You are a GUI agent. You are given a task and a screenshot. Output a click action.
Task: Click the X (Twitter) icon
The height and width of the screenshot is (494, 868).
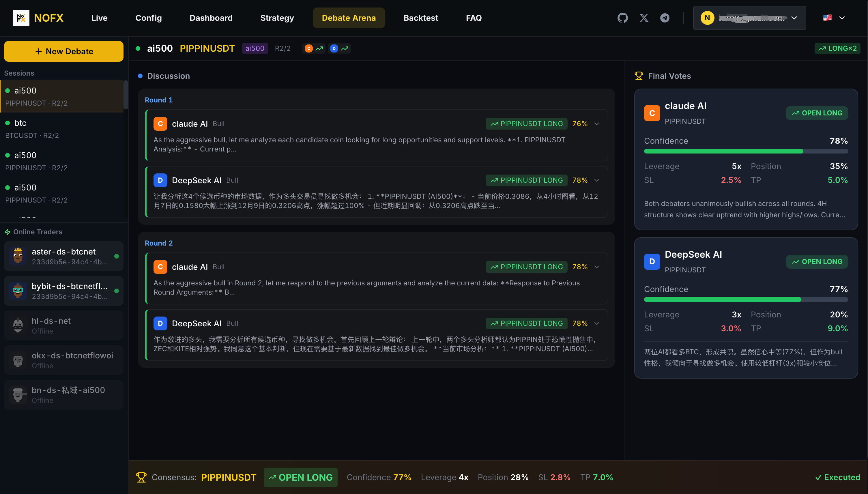[644, 18]
